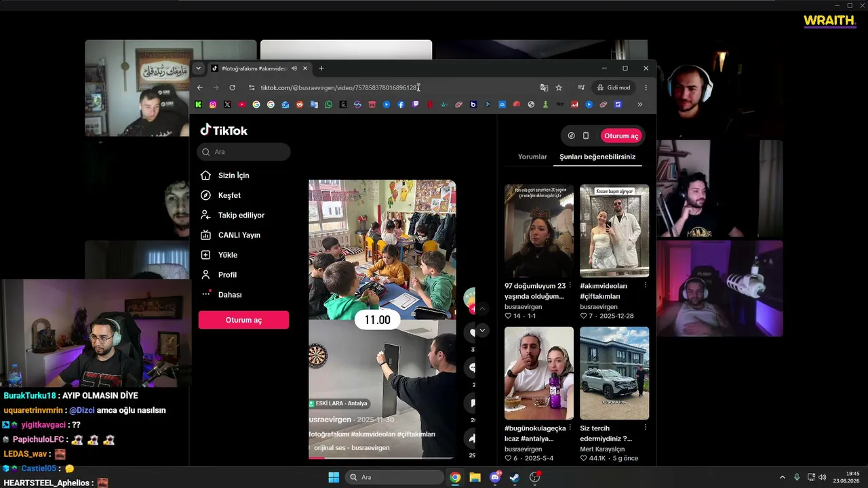Open the '97 doğumluyum' video thumbnail
868x488 pixels.
[539, 231]
